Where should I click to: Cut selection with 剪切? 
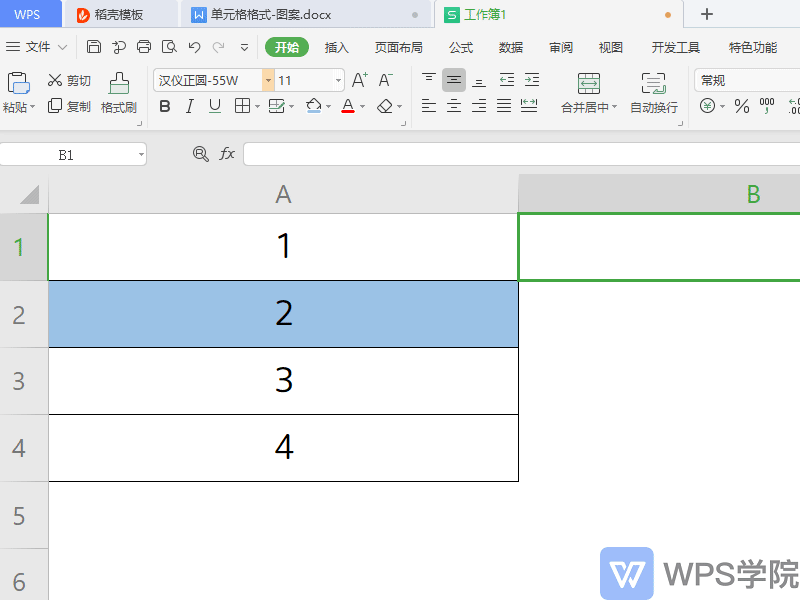click(69, 80)
